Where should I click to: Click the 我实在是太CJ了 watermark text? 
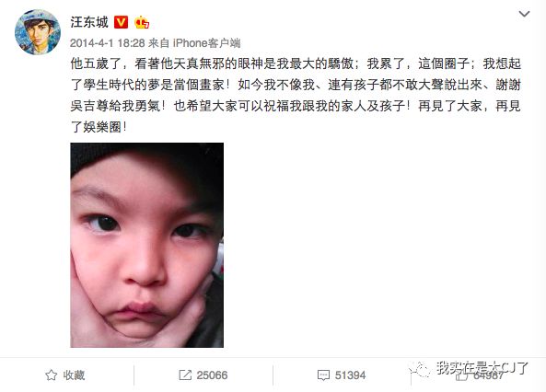482,368
